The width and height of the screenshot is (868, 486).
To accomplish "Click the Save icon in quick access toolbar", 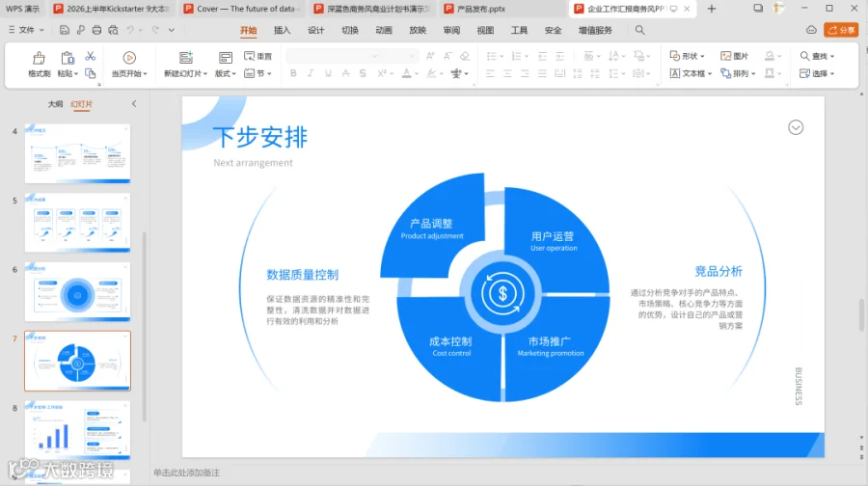I will click(x=65, y=30).
